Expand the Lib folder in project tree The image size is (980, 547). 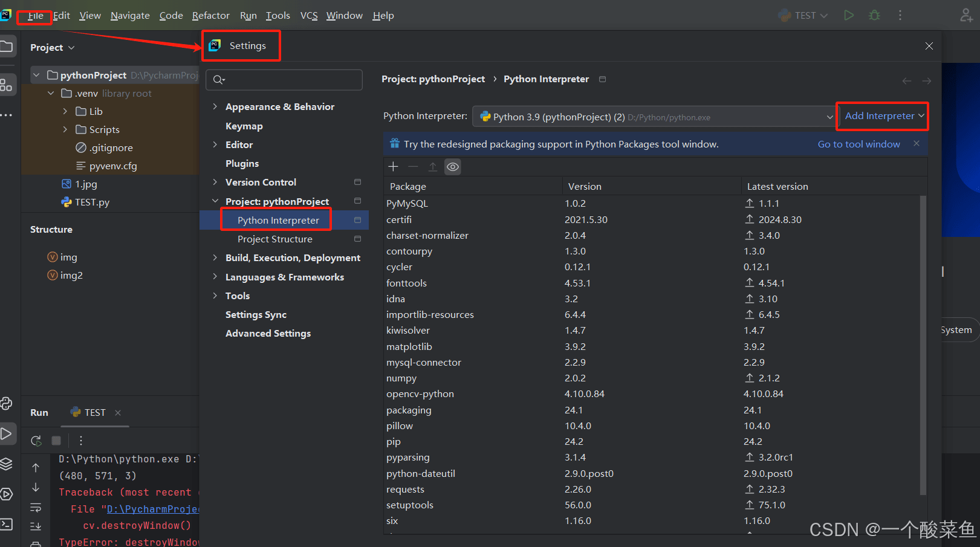65,111
